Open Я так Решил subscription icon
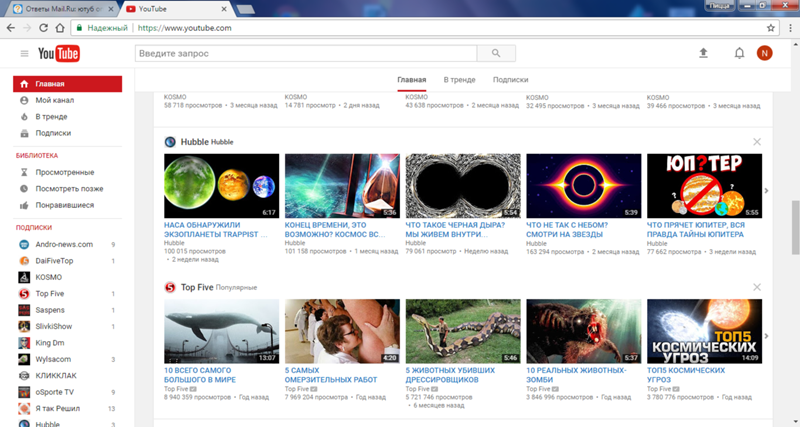Image resolution: width=800 pixels, height=427 pixels. click(x=24, y=408)
